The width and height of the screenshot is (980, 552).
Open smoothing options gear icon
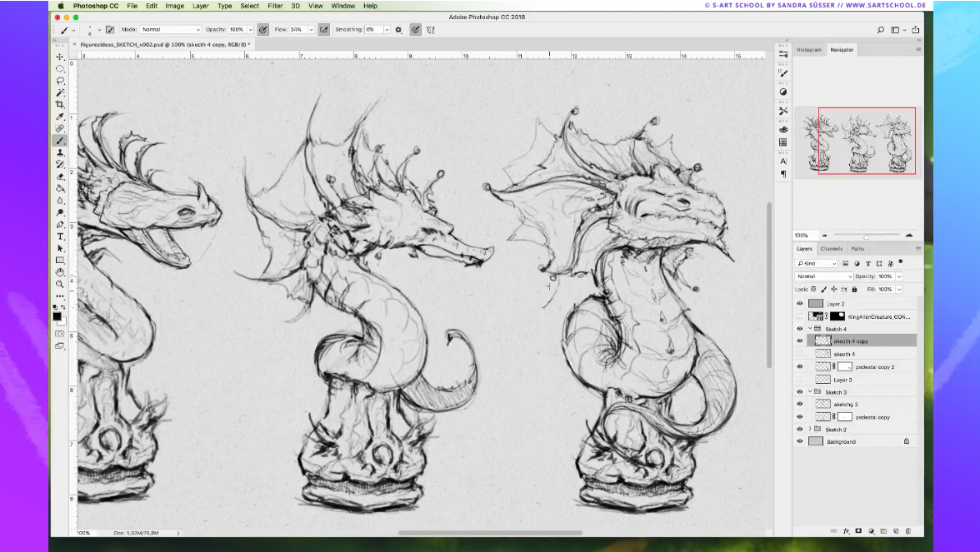[x=398, y=29]
